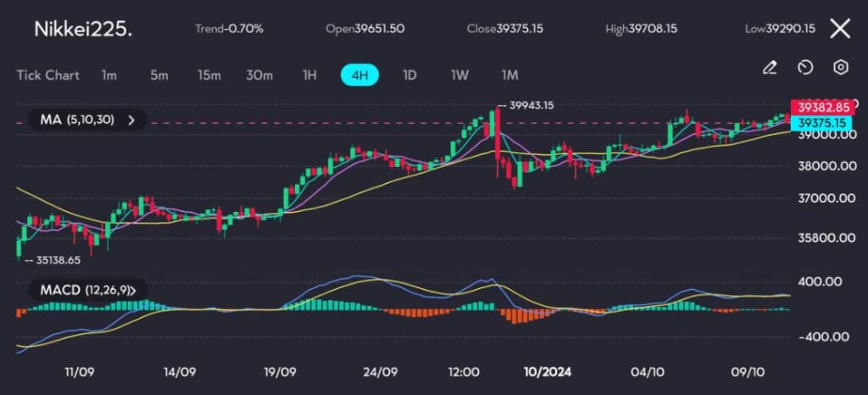The height and width of the screenshot is (395, 868).
Task: Close the Nikkei225 chart view
Action: (839, 29)
